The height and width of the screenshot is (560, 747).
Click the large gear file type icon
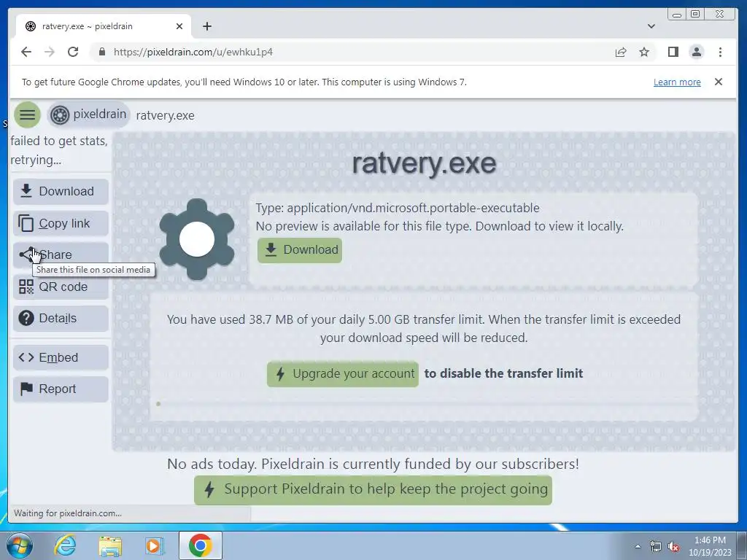tap(197, 239)
